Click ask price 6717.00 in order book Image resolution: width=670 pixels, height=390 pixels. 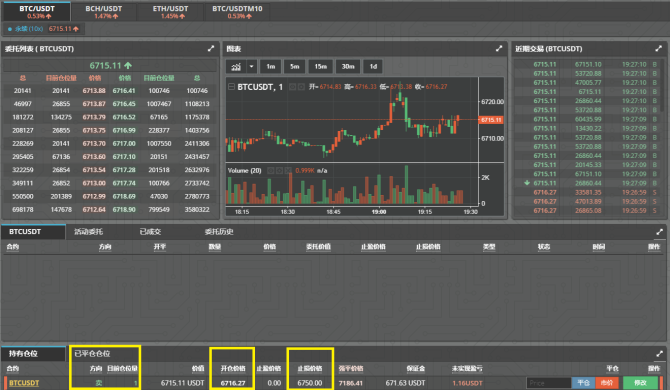point(124,144)
